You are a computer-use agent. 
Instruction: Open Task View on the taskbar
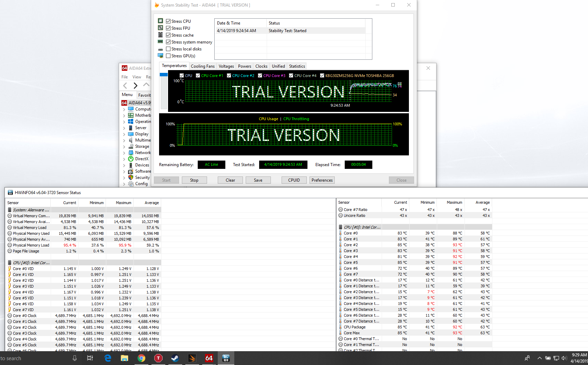tap(90, 358)
